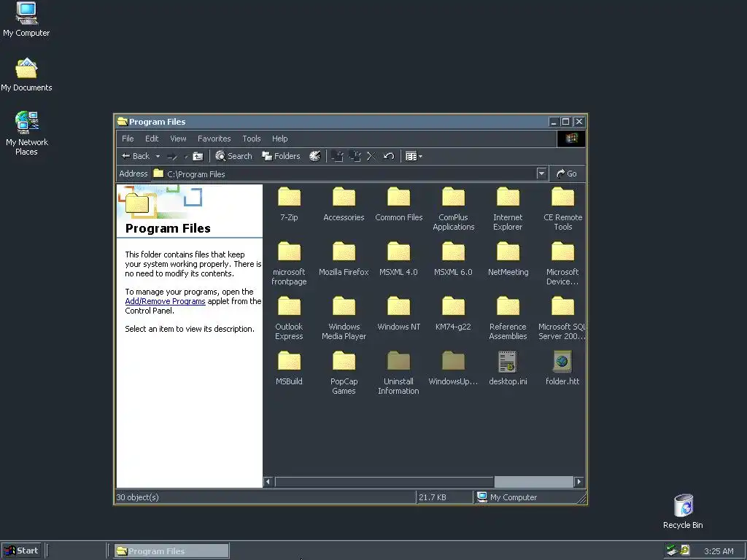Toggle the Folders pane
747x560 pixels.
pos(281,156)
